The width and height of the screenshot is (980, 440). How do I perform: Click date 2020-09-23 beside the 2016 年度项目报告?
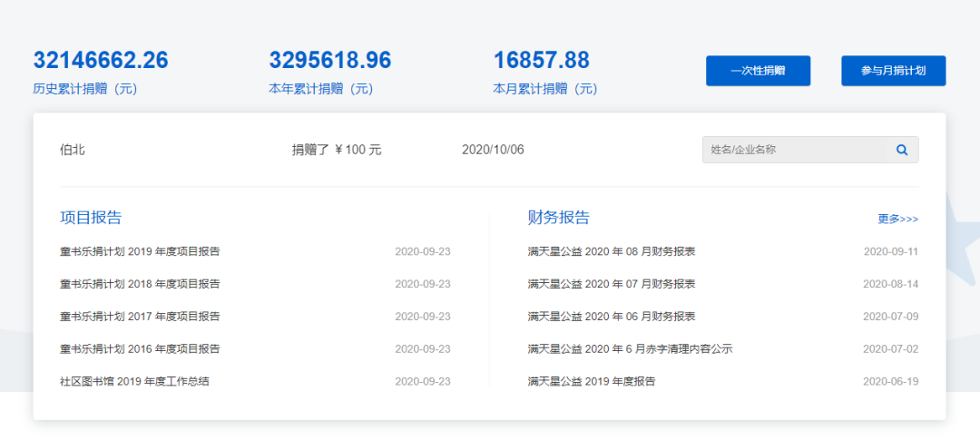pyautogui.click(x=423, y=348)
